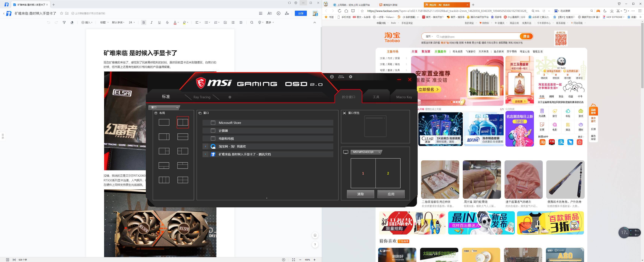Image resolution: width=644 pixels, height=262 pixels.
Task: Click the 清除 clear button
Action: (x=361, y=194)
